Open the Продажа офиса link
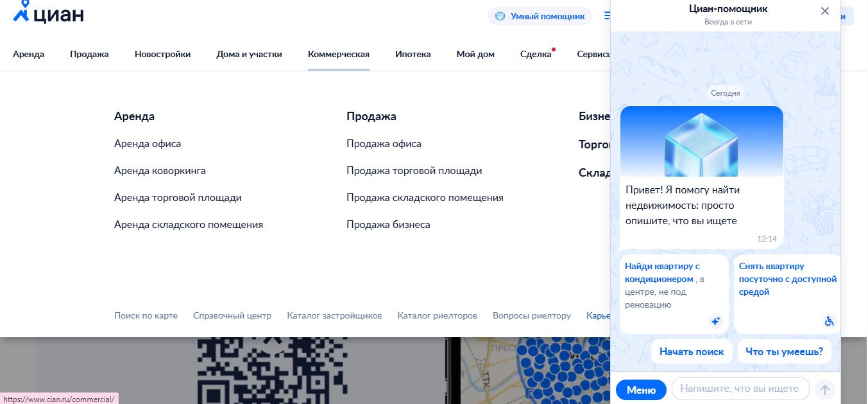 [384, 144]
